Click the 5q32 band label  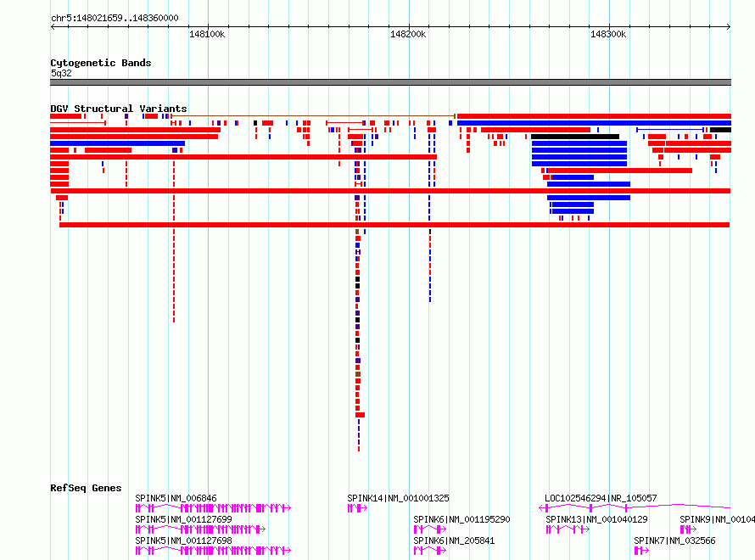[61, 73]
